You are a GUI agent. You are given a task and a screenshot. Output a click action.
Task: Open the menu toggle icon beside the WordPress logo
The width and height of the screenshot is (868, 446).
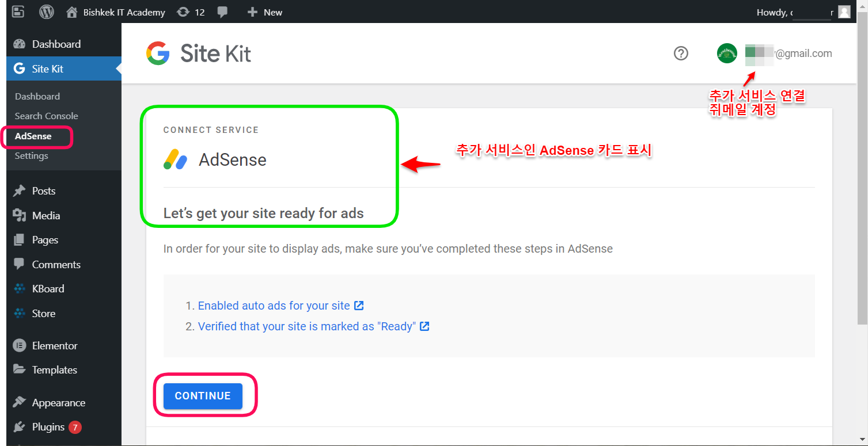tap(18, 12)
